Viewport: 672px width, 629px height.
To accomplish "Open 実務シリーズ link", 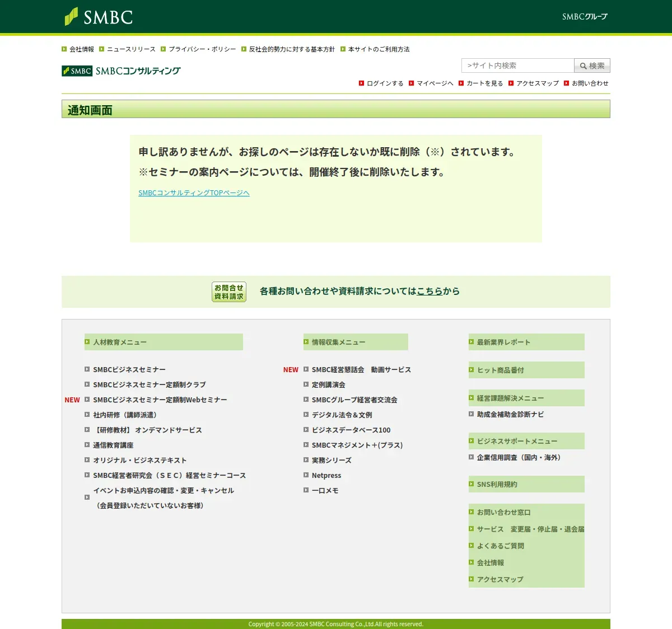I will pos(332,461).
